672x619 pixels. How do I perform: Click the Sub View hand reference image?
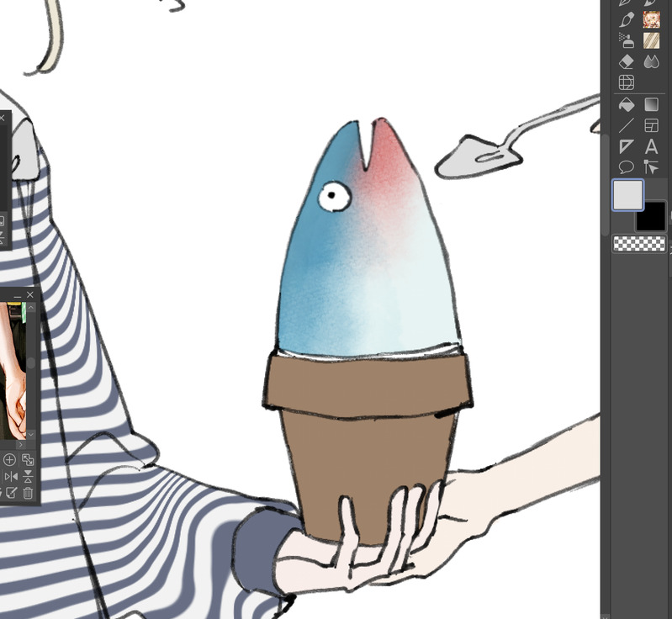[13, 371]
